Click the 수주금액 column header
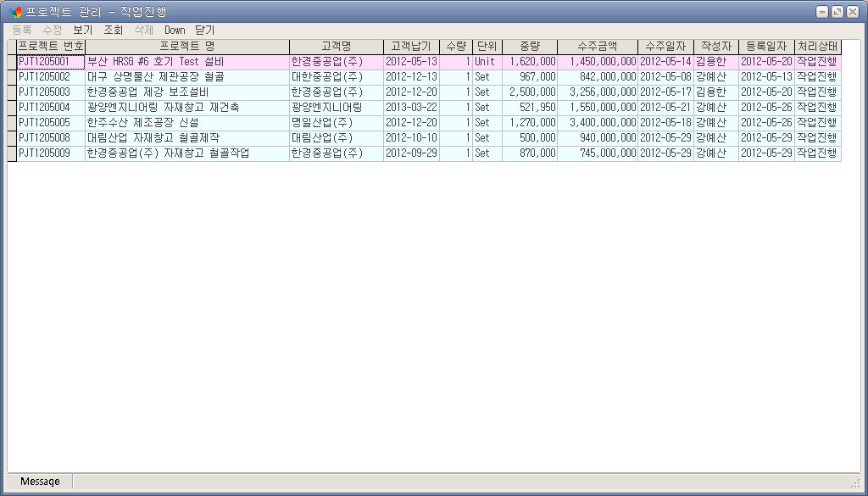Viewport: 868px width, 496px height. point(598,47)
